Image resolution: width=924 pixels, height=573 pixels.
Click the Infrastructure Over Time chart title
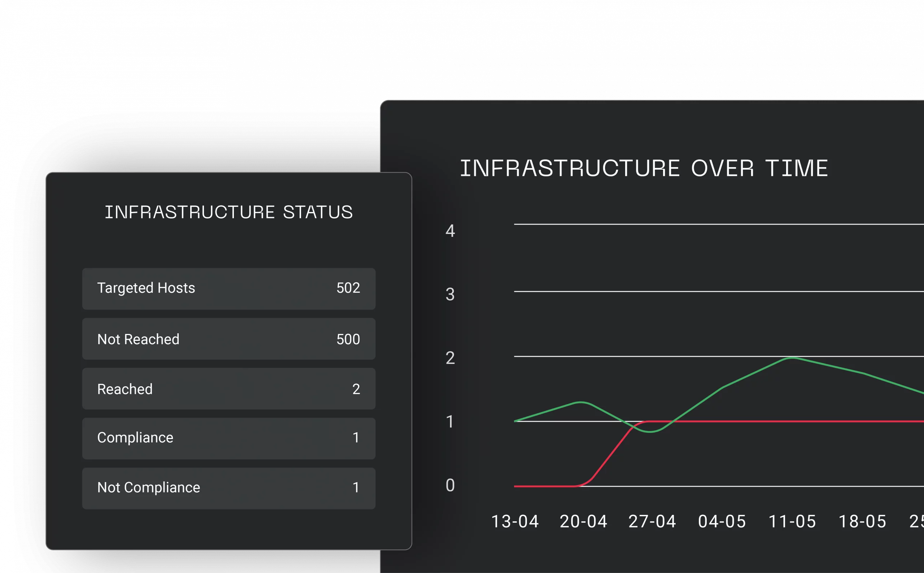click(x=644, y=168)
